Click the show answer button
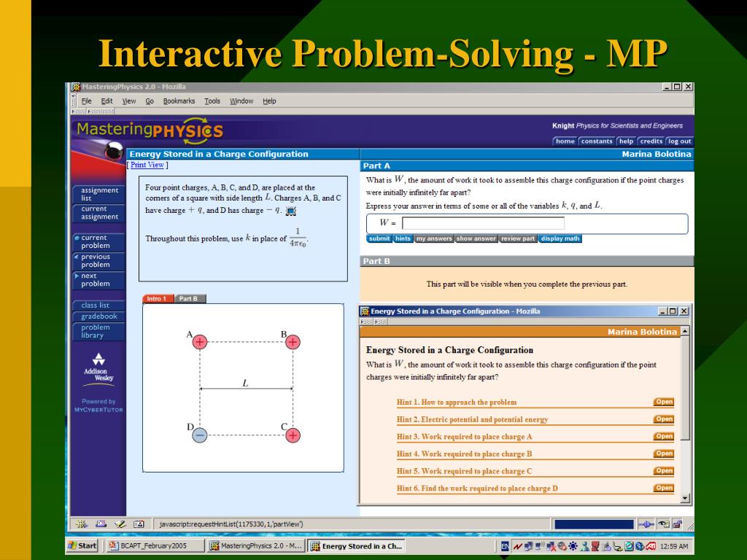This screenshot has height=560, width=747. [476, 238]
